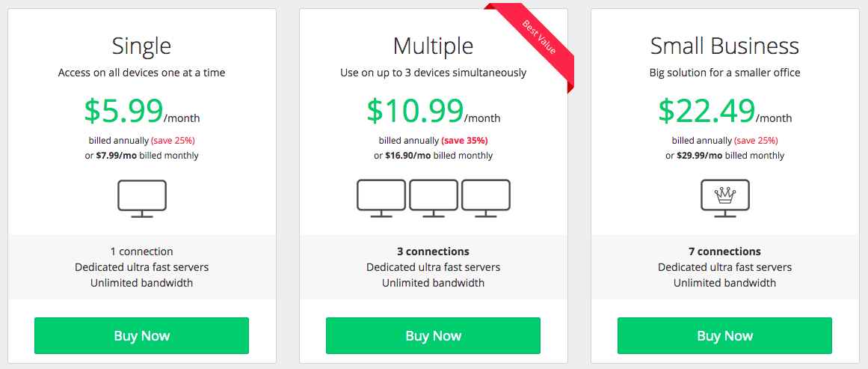Click the middle monitor in Multiple plan's trio
868x369 pixels.
pyautogui.click(x=434, y=198)
